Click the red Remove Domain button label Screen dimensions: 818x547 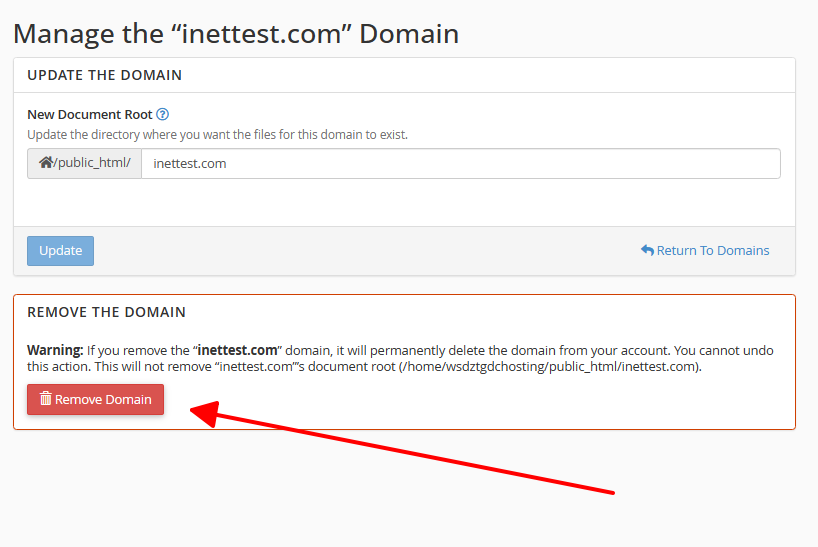tap(103, 399)
